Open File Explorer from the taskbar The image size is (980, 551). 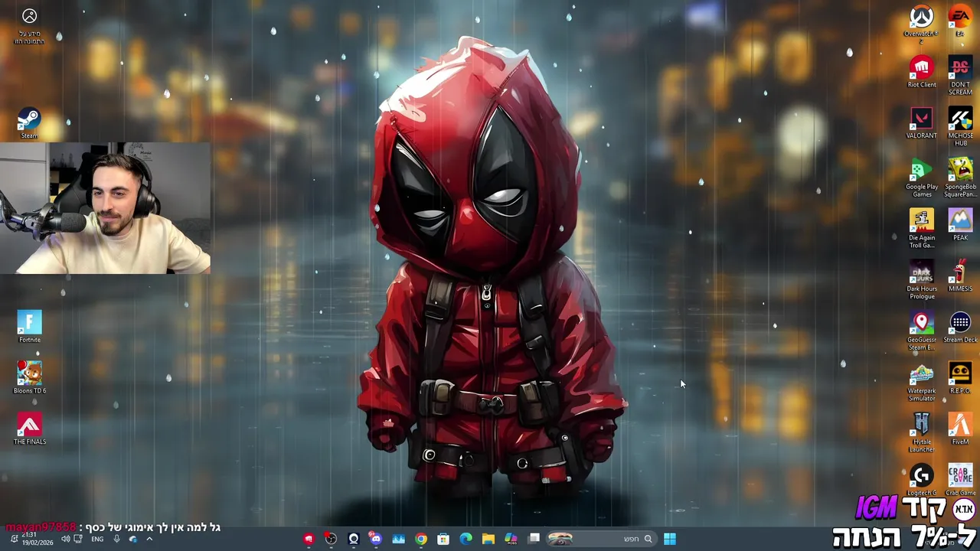488,539
